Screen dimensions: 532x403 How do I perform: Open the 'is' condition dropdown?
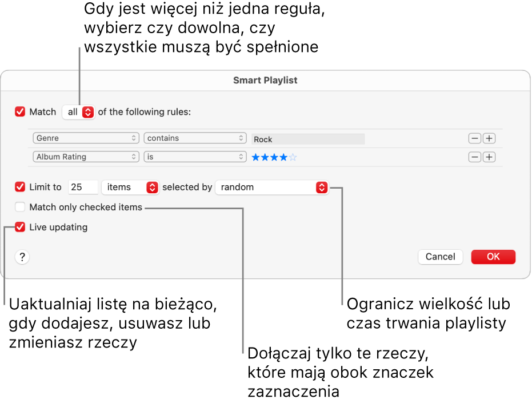195,157
